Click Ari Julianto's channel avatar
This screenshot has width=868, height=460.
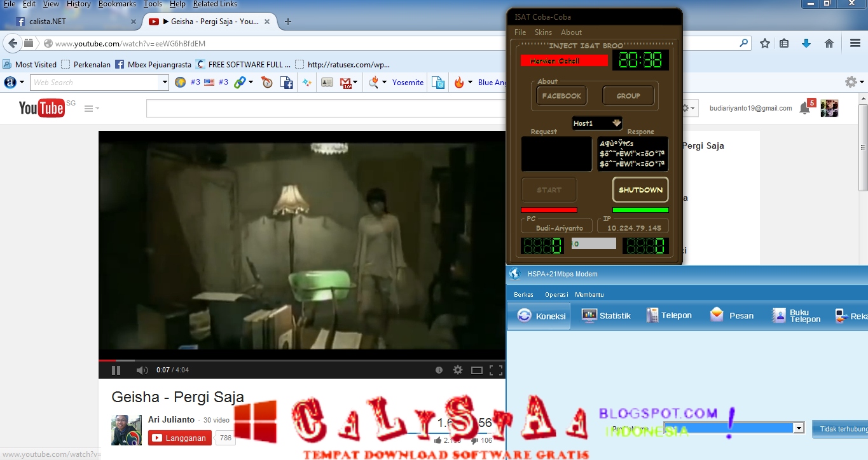pyautogui.click(x=127, y=430)
